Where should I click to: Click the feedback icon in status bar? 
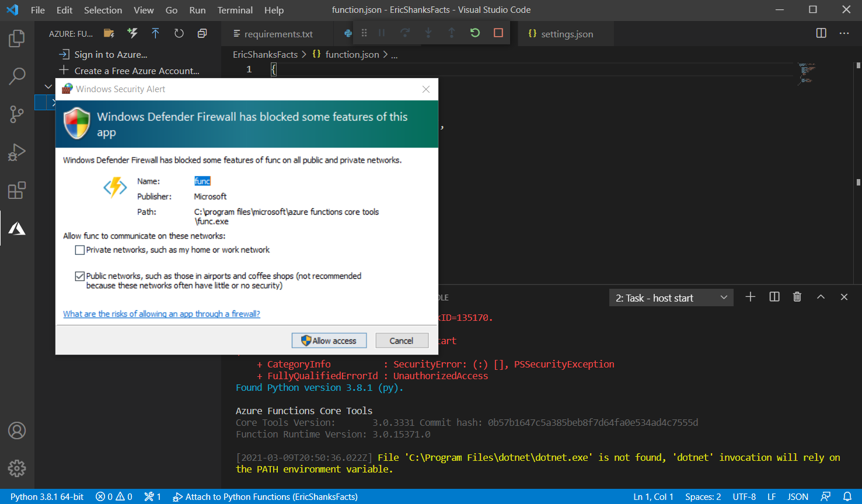pos(826,496)
